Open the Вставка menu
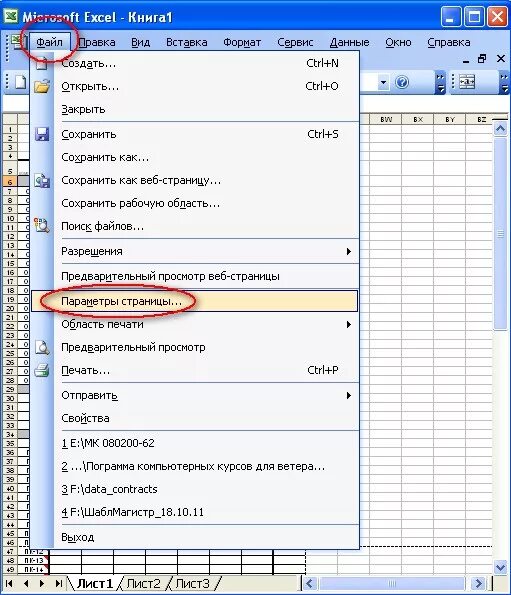The width and height of the screenshot is (511, 595). [x=187, y=42]
